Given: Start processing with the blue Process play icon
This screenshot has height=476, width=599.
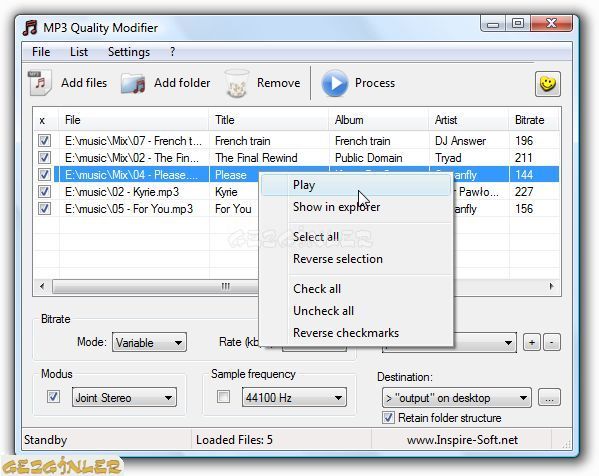Looking at the screenshot, I should coord(334,83).
